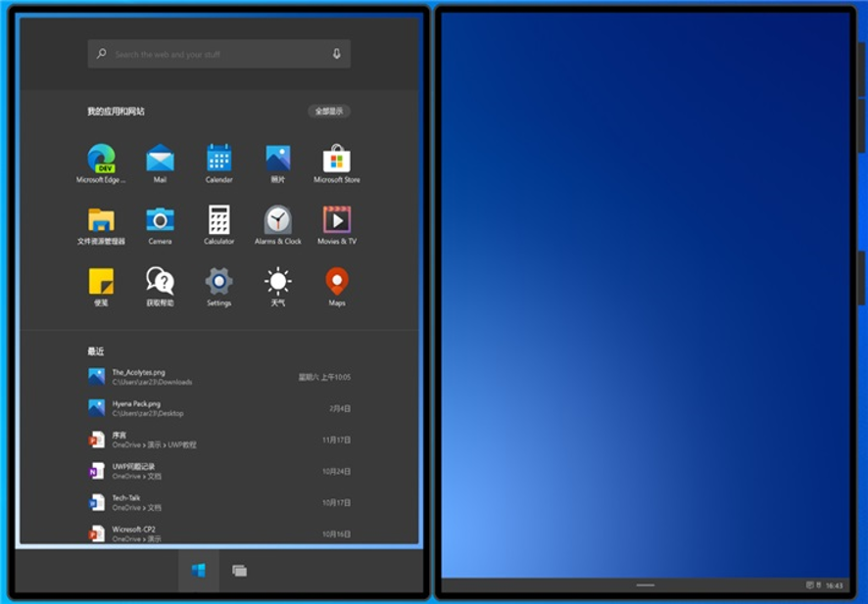Open Task View from the taskbar
Image resolution: width=868 pixels, height=604 pixels.
pos(239,570)
